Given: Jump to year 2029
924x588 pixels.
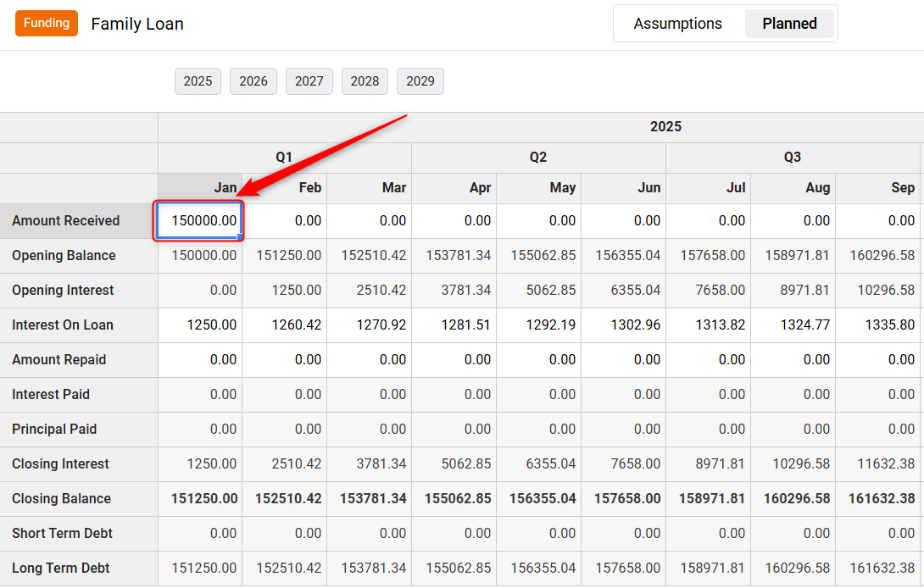Looking at the screenshot, I should (x=420, y=81).
